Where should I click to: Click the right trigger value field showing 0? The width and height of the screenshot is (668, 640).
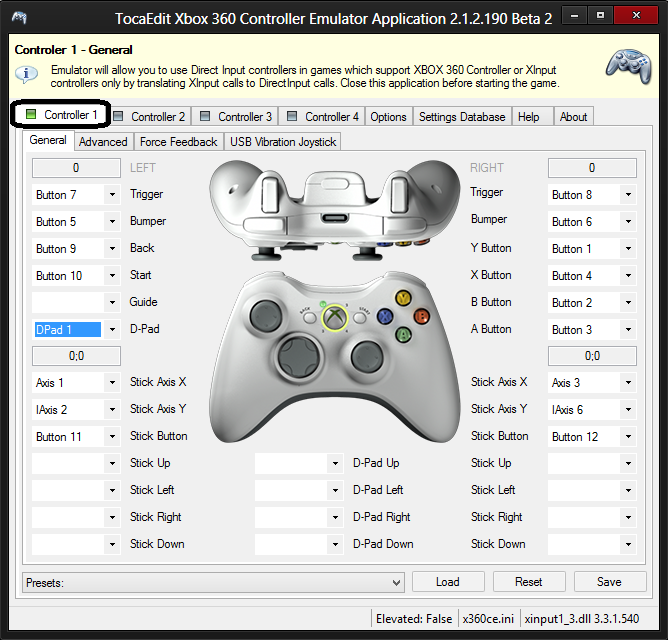point(592,168)
